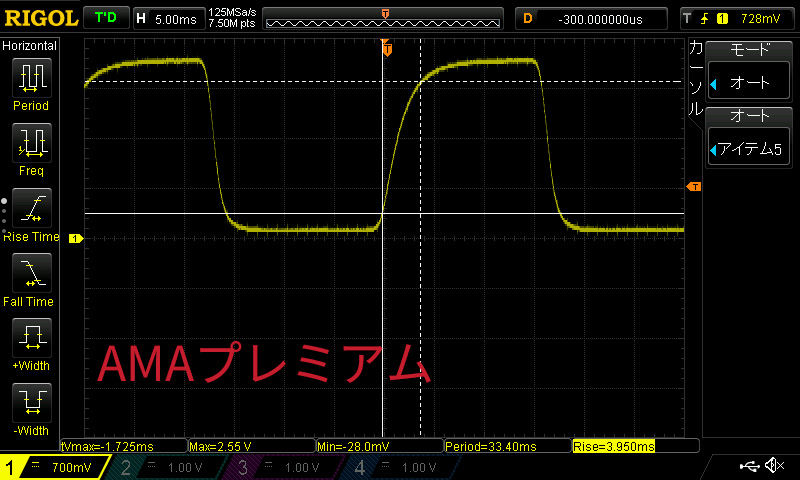Click the カーソル menu tab
The height and width of the screenshot is (480, 800).
(x=696, y=79)
